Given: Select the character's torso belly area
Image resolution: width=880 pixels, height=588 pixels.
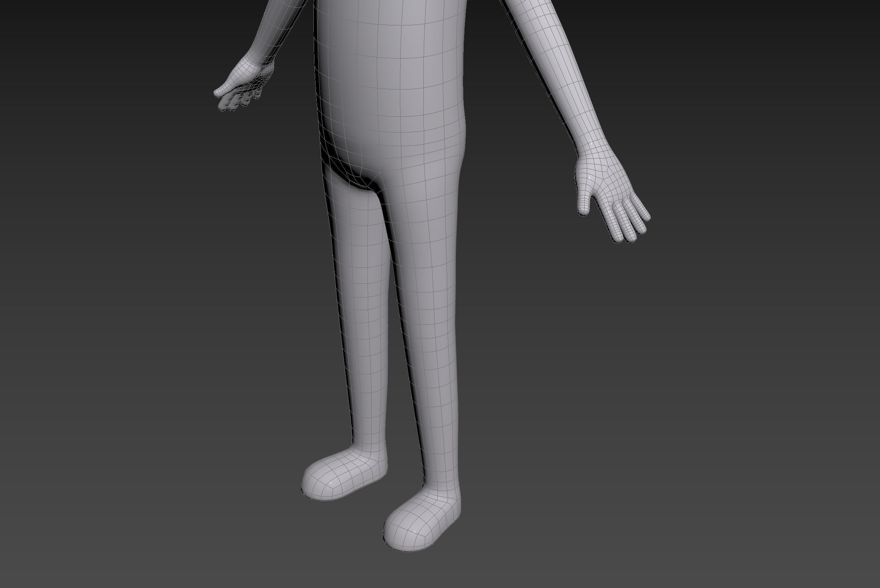Looking at the screenshot, I should 390,86.
